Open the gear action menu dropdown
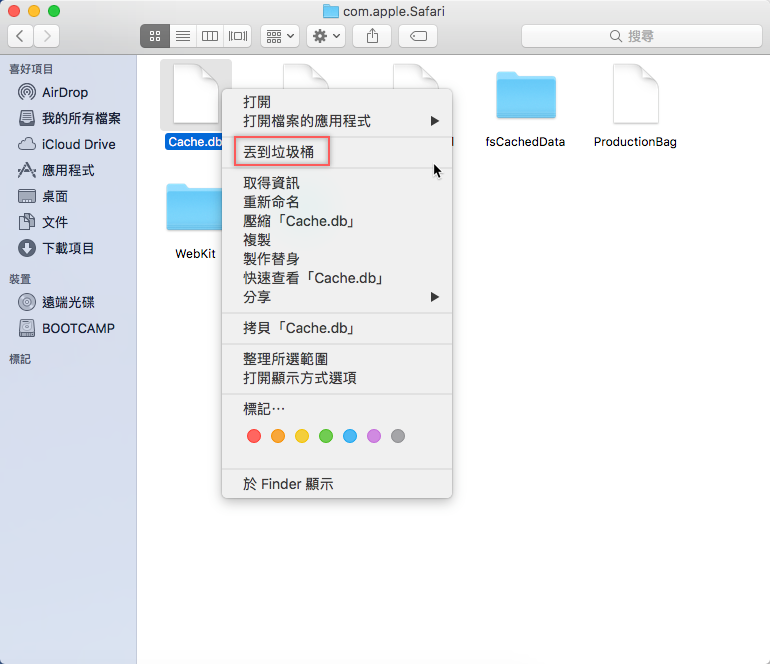 pos(326,36)
